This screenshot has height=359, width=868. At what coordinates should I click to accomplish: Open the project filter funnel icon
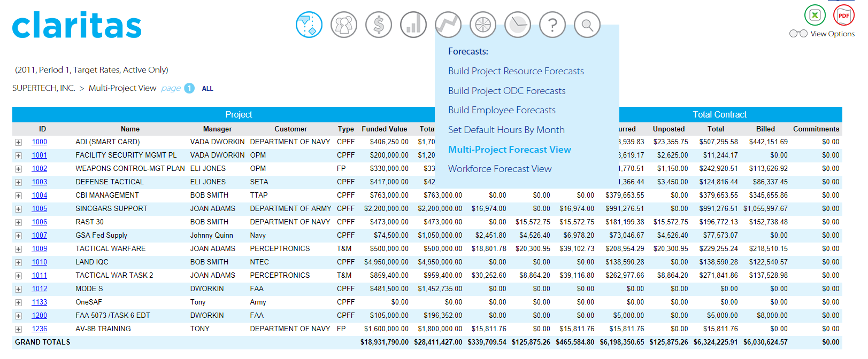coord(309,25)
